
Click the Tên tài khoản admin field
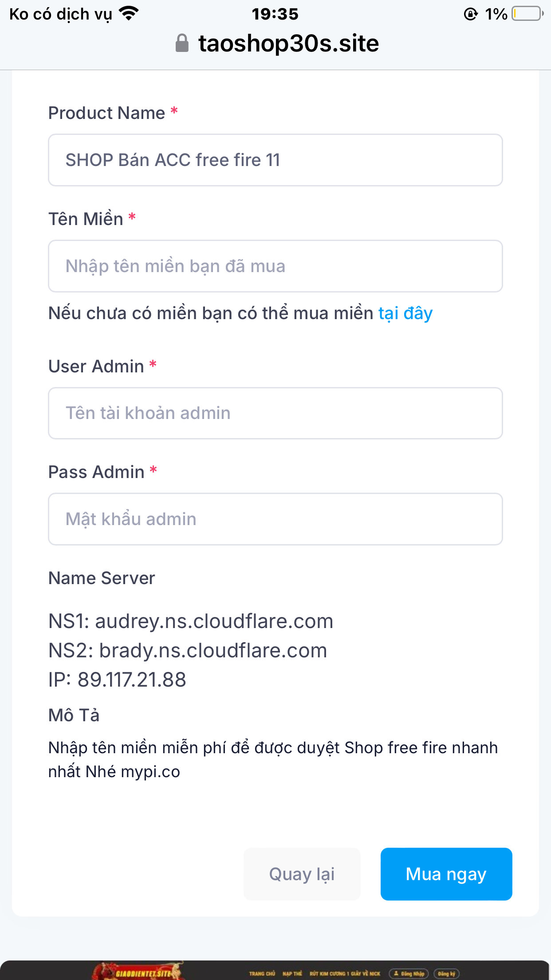[275, 413]
